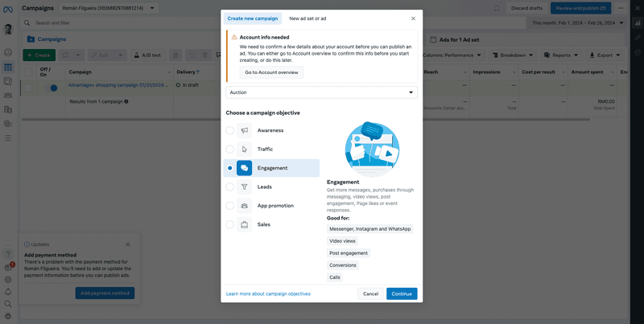Click the refresh icon beside Discard drafts

[x=497, y=8]
